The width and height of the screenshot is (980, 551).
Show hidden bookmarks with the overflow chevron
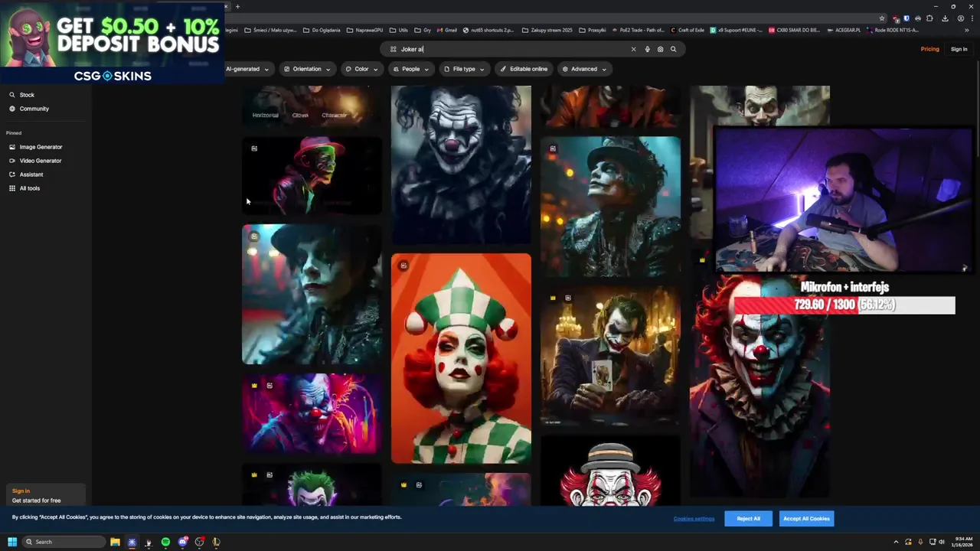point(967,31)
